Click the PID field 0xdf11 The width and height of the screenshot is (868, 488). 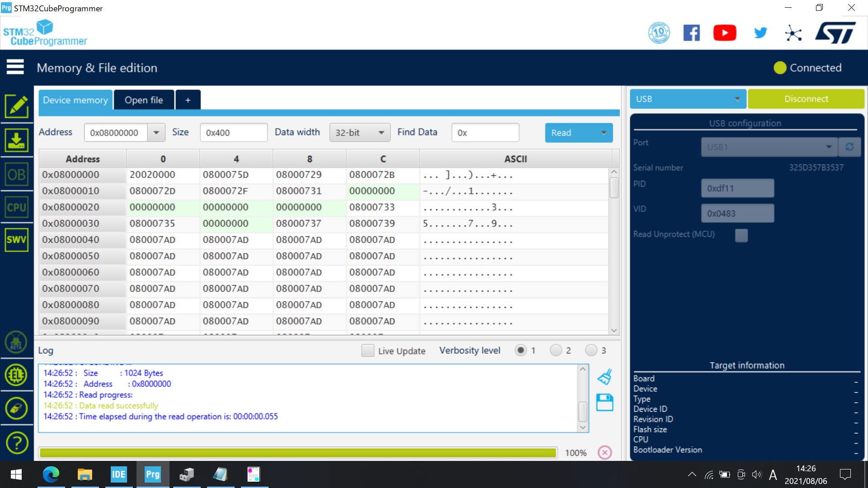(737, 188)
